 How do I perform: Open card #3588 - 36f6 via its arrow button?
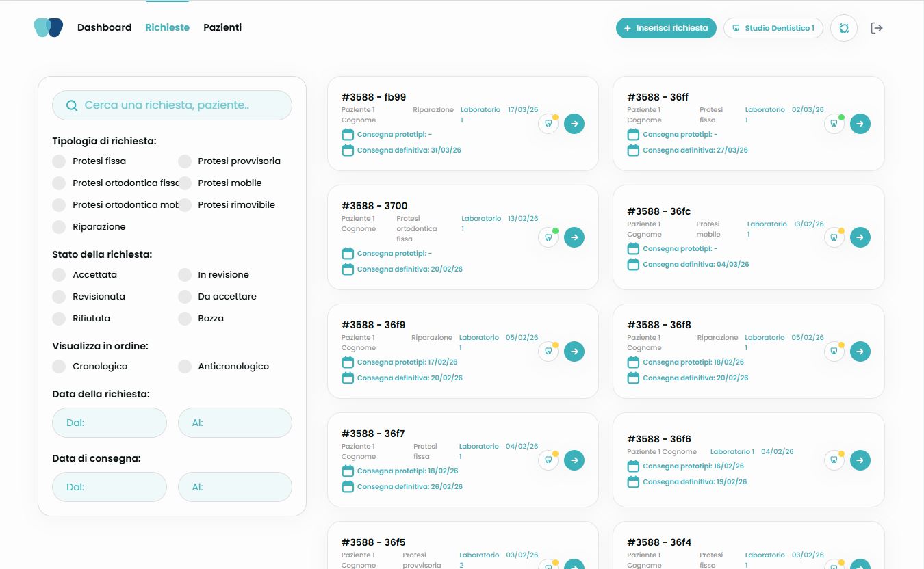click(860, 460)
